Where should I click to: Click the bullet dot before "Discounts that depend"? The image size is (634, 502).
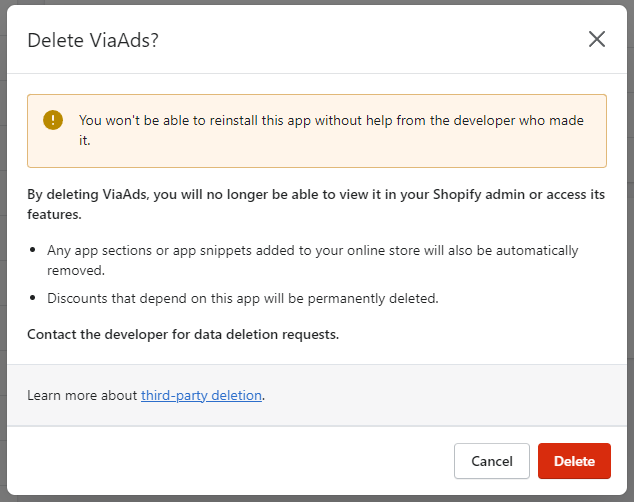pyautogui.click(x=33, y=298)
